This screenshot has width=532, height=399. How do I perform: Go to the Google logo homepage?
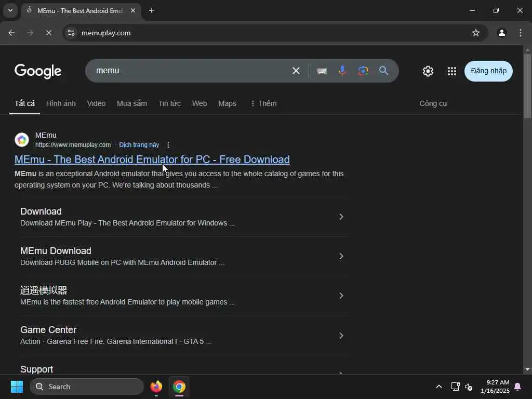click(38, 71)
